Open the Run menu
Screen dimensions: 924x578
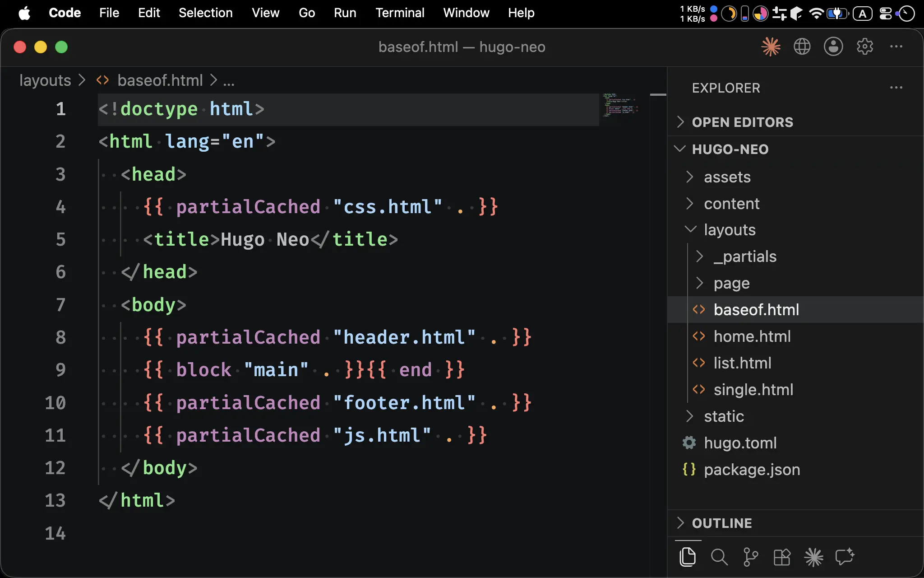point(345,13)
